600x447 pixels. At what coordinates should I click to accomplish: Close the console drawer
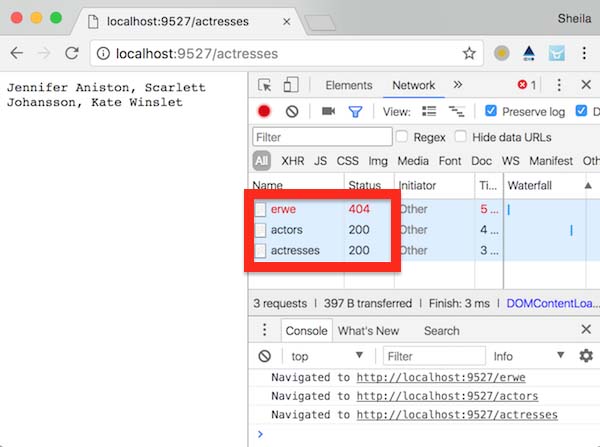coord(586,329)
